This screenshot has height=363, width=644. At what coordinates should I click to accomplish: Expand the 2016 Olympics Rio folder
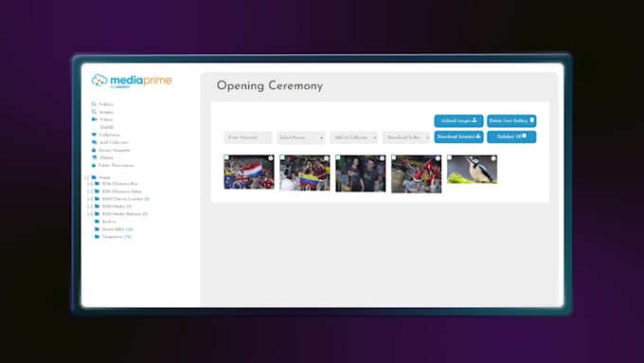(x=90, y=184)
